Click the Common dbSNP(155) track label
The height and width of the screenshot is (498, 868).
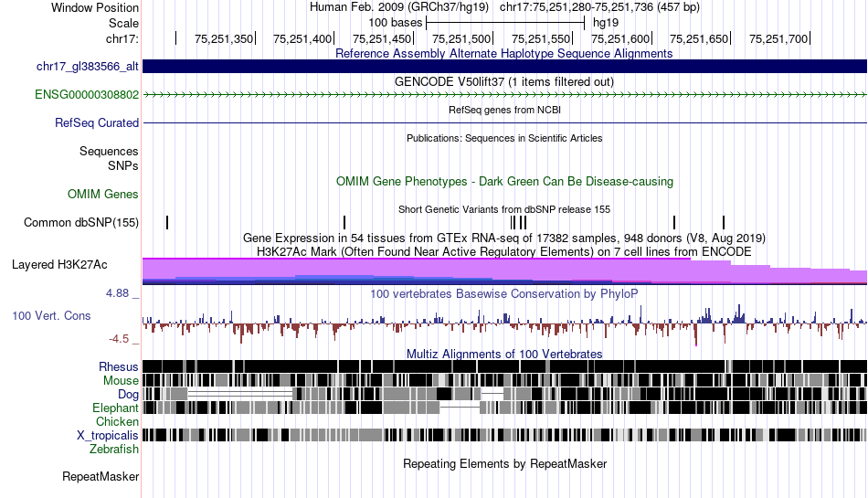(81, 222)
